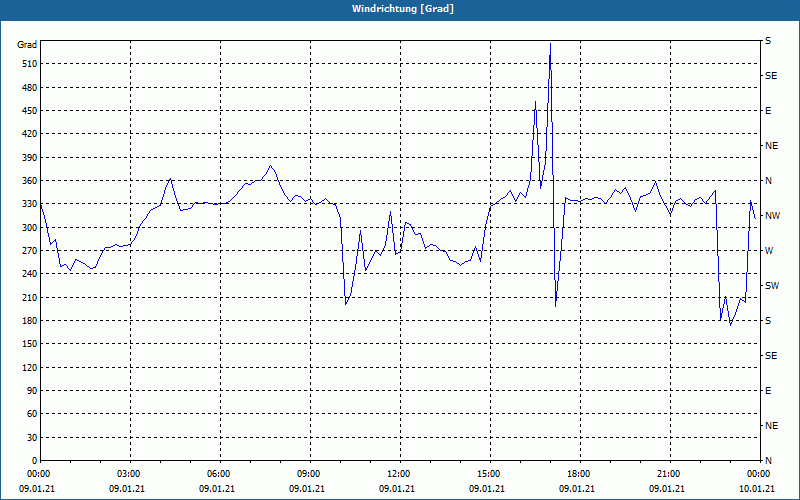Click the 'NE' compass label level with 30
This screenshot has height=500, width=800.
[772, 426]
